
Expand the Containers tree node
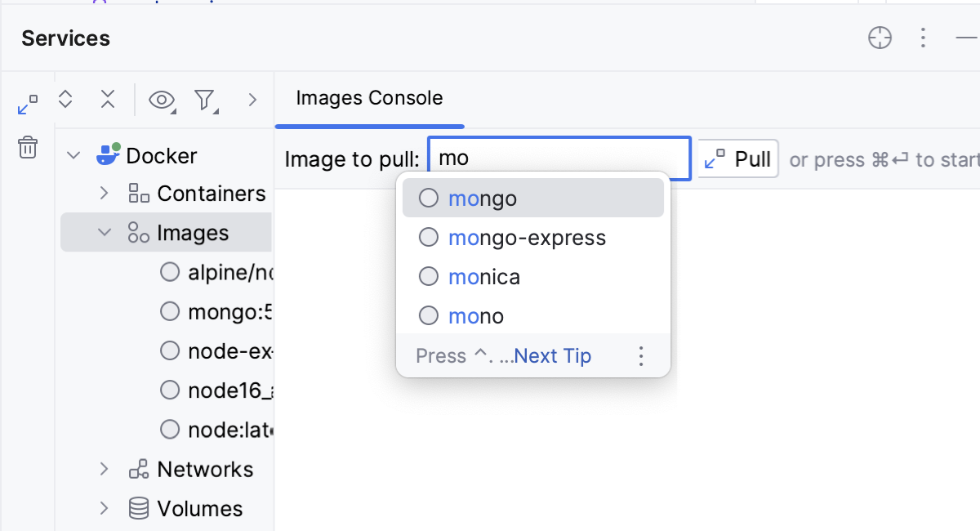tap(104, 193)
